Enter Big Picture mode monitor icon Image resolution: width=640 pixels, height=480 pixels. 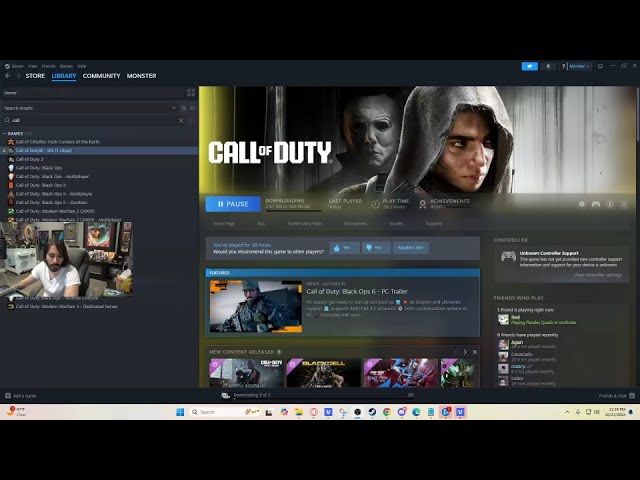(x=600, y=66)
